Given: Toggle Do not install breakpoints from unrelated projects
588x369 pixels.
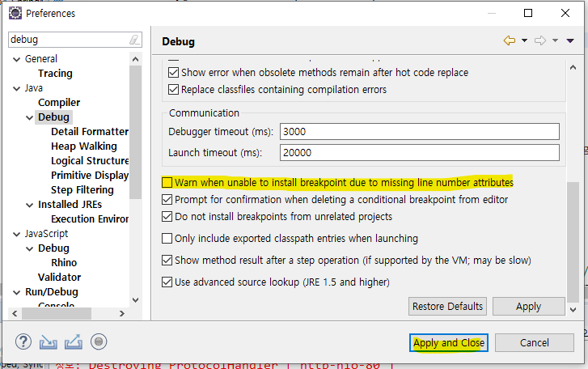Looking at the screenshot, I should click(167, 216).
